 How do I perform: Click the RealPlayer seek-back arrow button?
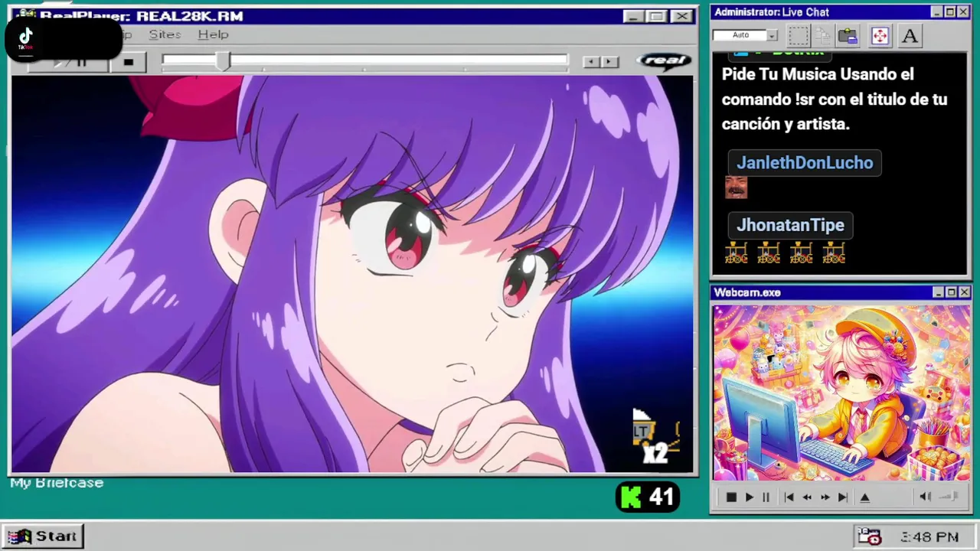point(591,62)
